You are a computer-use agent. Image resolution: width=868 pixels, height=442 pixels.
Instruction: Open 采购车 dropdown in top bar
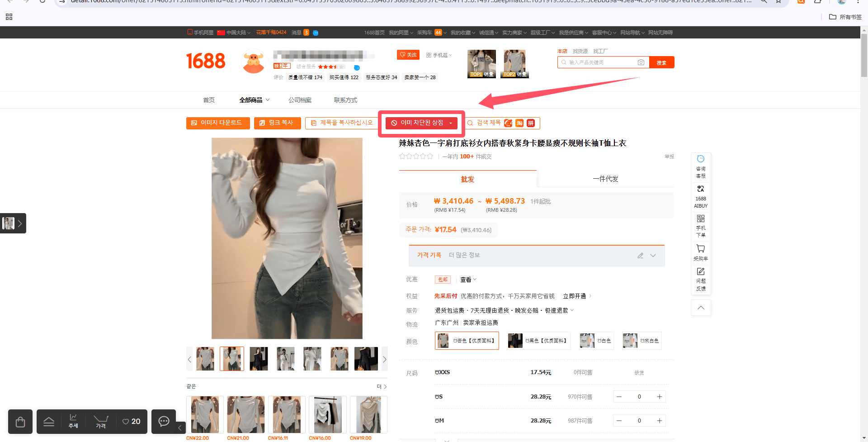point(432,33)
